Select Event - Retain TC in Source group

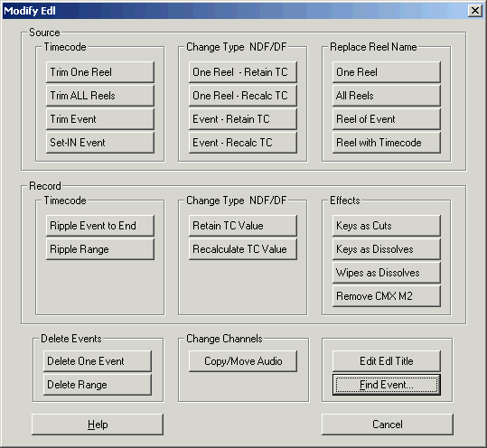(243, 119)
